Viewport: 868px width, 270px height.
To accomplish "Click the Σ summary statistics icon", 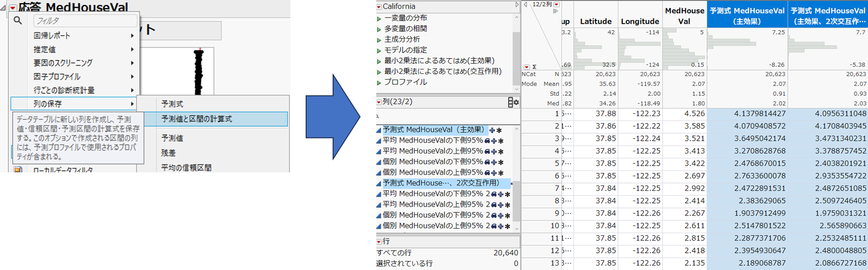I will (x=534, y=67).
